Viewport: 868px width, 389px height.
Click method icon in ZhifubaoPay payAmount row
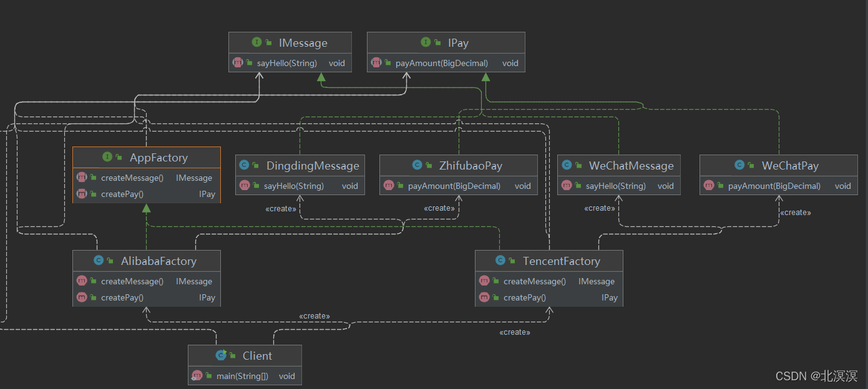389,185
